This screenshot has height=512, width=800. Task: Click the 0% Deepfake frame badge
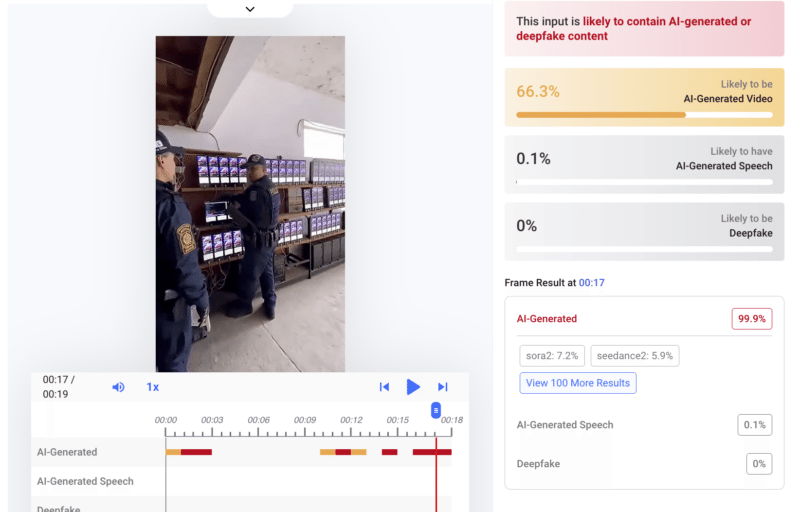click(x=759, y=464)
